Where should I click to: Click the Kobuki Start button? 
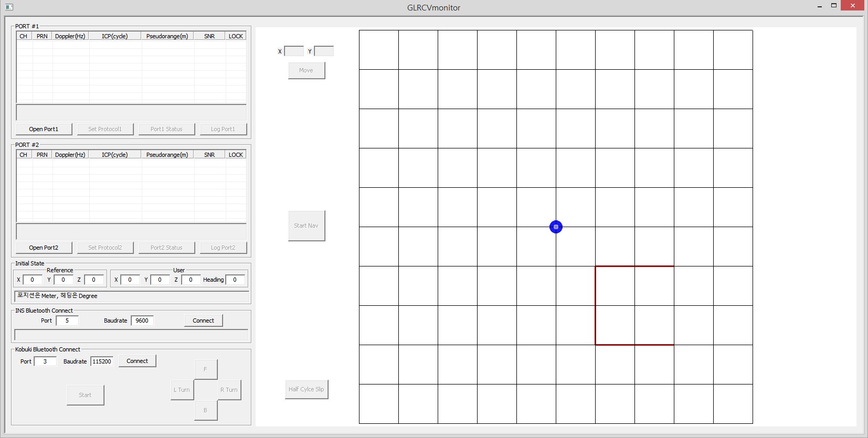(85, 395)
